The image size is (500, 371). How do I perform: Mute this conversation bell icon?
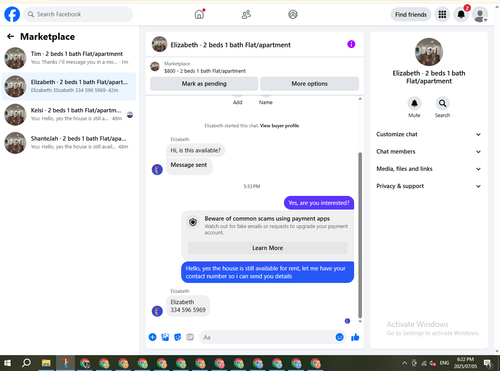[414, 103]
